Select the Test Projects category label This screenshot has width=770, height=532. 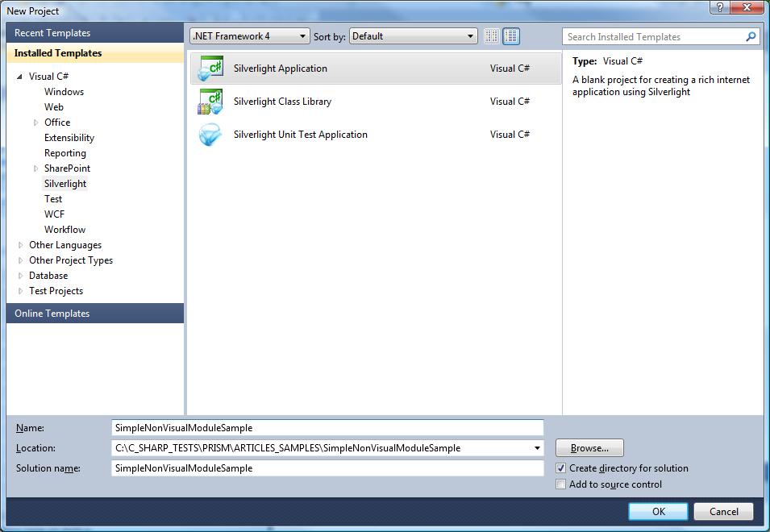pyautogui.click(x=56, y=291)
